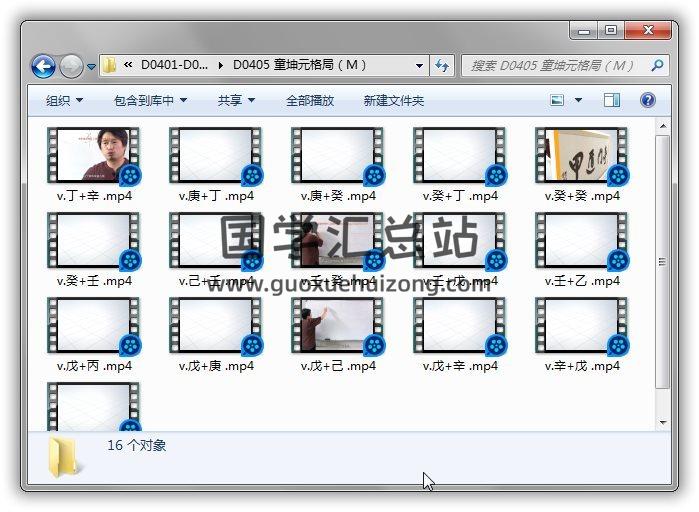Viewport: 699px width, 512px height.
Task: Open the recent pages dropdown arrow
Action: coord(92,67)
